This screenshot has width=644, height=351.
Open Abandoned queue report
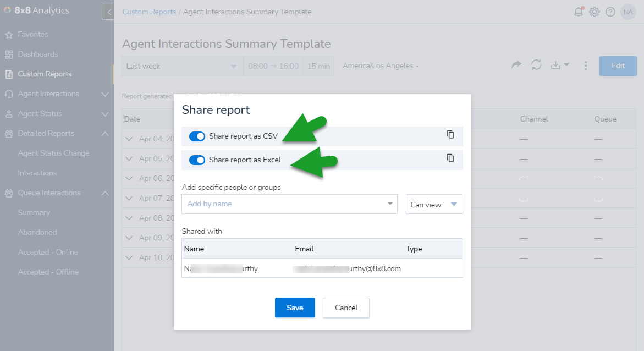[x=37, y=232]
